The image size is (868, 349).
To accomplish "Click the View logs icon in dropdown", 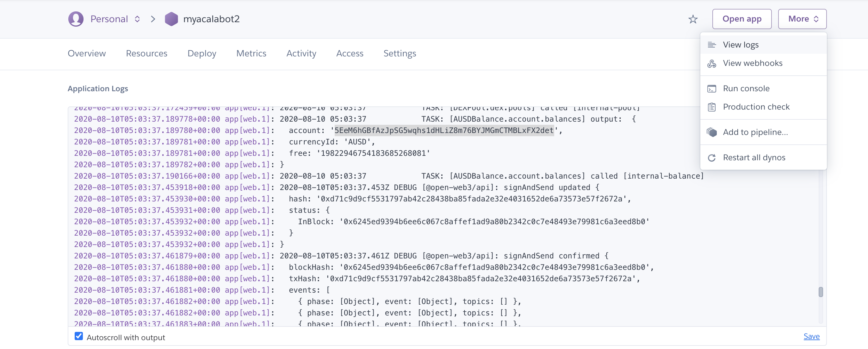I will click(711, 44).
